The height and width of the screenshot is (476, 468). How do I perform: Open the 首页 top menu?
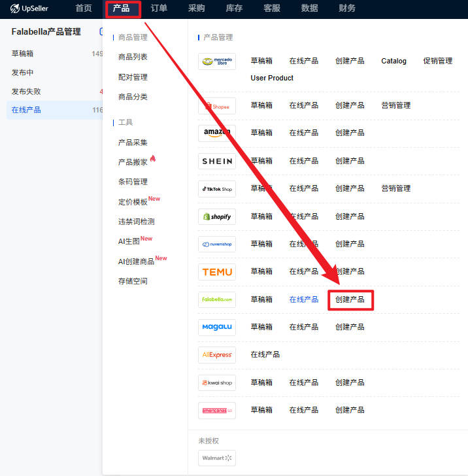point(84,8)
